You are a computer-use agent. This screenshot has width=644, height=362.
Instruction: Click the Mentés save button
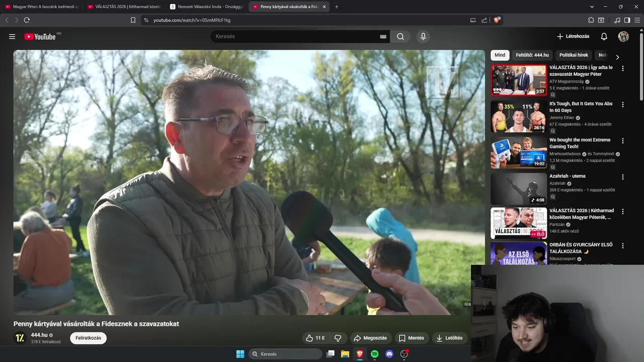[x=412, y=338]
